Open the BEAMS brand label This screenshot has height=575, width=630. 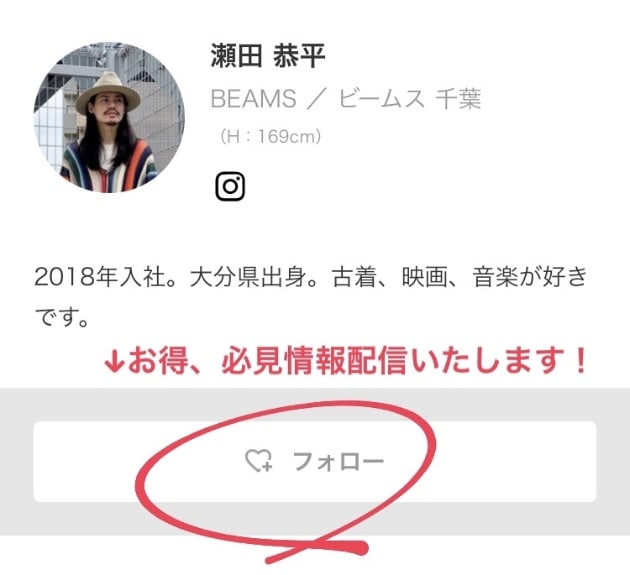253,99
